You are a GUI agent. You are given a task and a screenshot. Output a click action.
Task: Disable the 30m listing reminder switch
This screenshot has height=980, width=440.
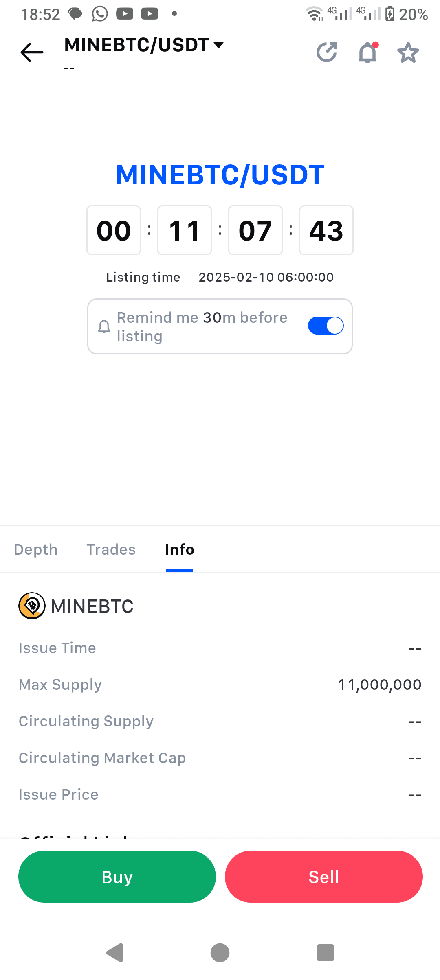pyautogui.click(x=326, y=326)
